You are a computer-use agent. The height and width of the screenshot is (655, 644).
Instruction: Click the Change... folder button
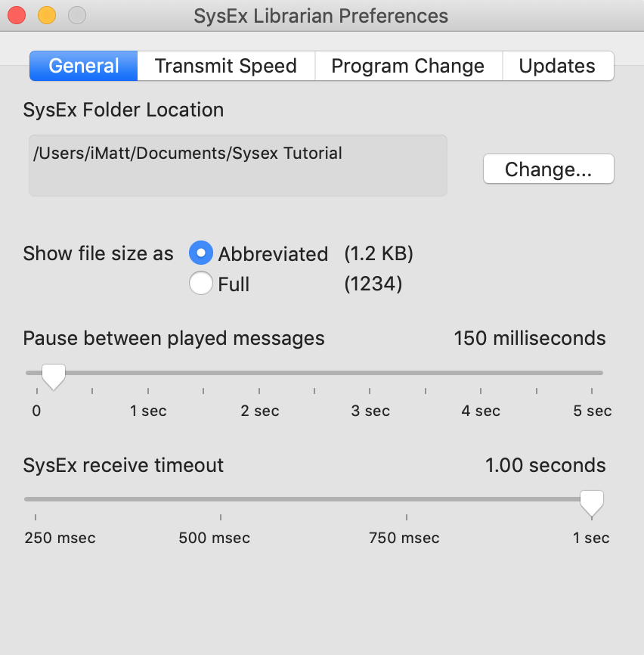[x=549, y=169]
